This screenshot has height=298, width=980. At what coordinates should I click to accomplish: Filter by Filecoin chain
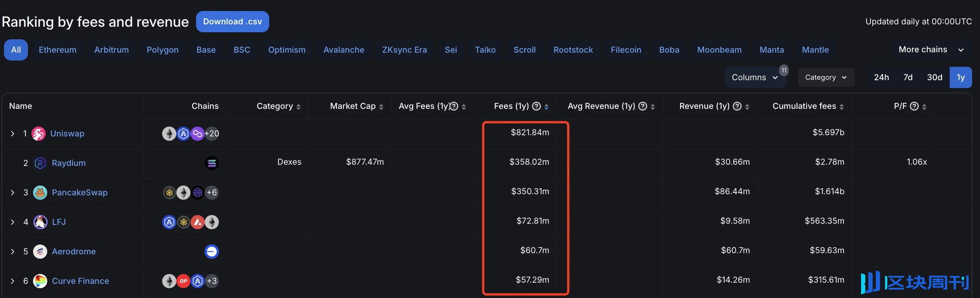coord(626,50)
